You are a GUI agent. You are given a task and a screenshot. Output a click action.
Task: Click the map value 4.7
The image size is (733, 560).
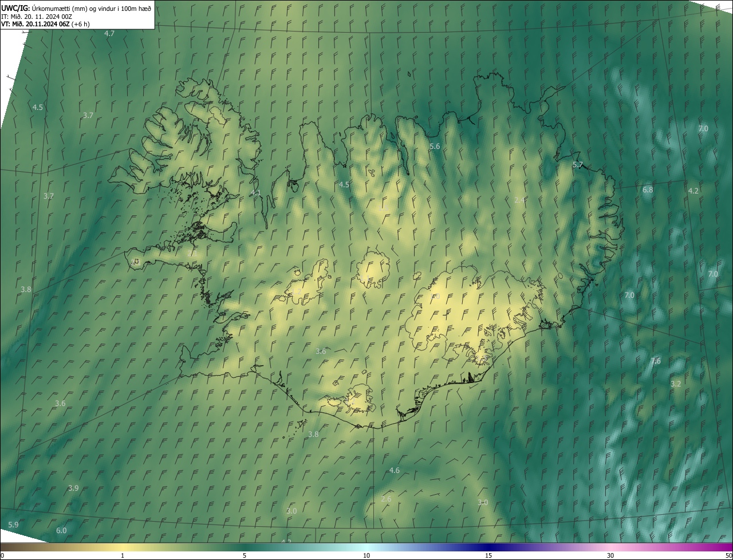pos(109,34)
